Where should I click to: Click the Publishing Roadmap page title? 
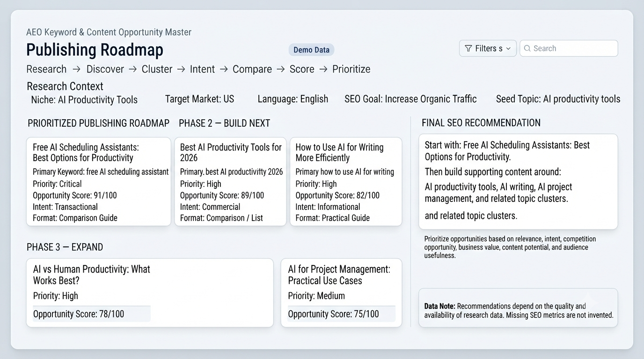[95, 50]
